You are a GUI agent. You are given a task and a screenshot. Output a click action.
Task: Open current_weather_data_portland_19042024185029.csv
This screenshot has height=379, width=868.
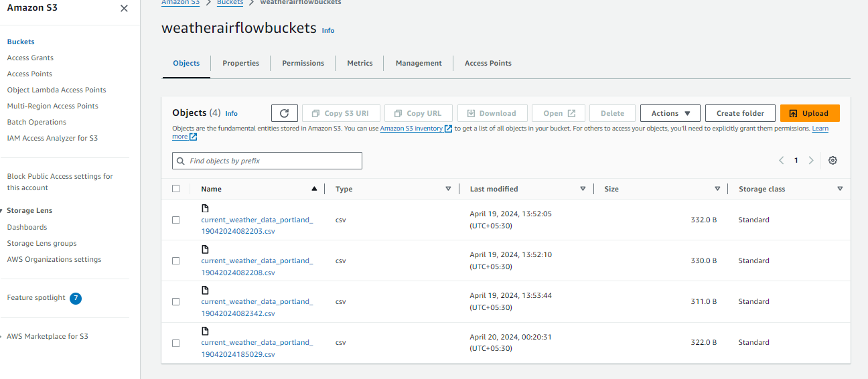point(257,348)
